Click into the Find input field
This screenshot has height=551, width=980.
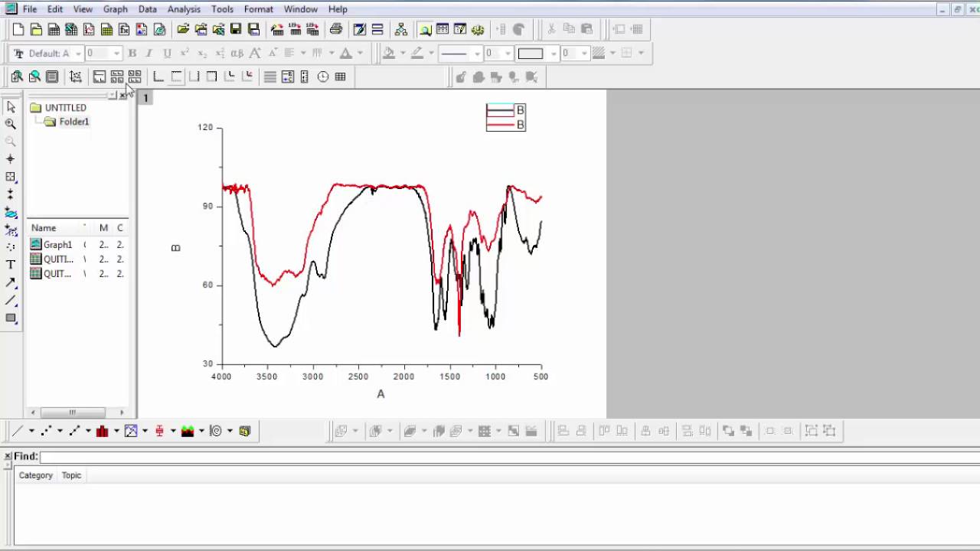[x=510, y=457]
